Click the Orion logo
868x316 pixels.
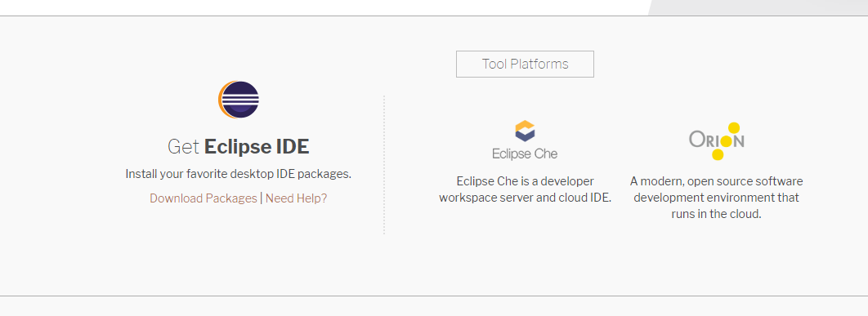[x=716, y=141]
